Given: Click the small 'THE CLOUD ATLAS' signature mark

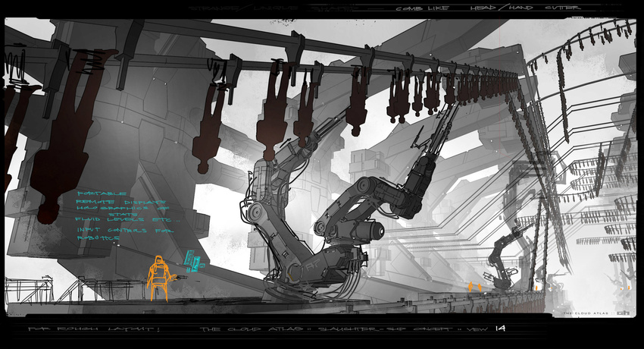Looking at the screenshot, I should (x=586, y=313).
